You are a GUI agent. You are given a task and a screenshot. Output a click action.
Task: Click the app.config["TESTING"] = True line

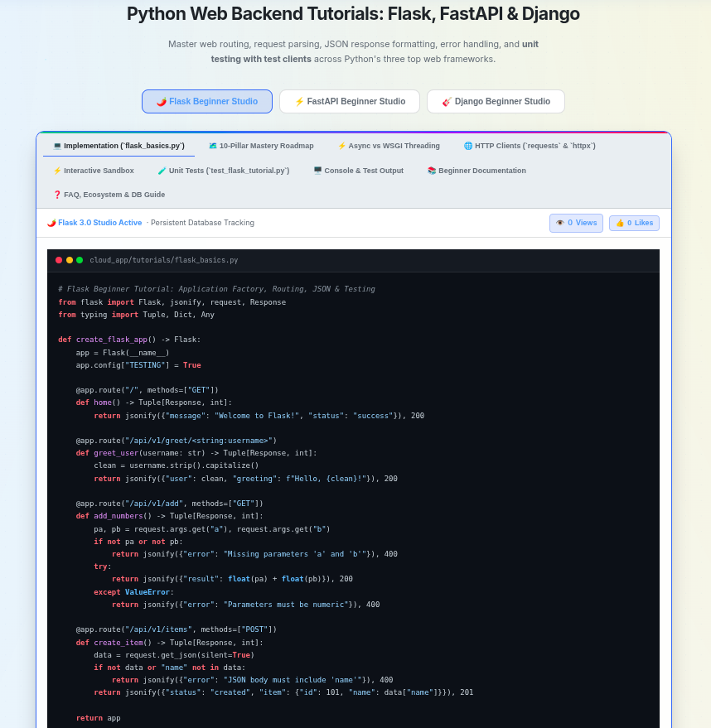pyautogui.click(x=138, y=365)
